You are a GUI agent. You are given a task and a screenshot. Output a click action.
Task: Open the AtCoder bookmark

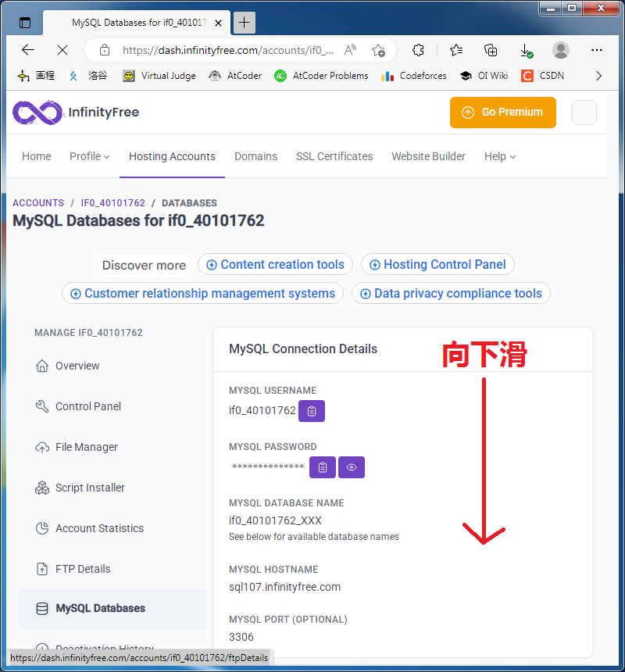tap(235, 76)
